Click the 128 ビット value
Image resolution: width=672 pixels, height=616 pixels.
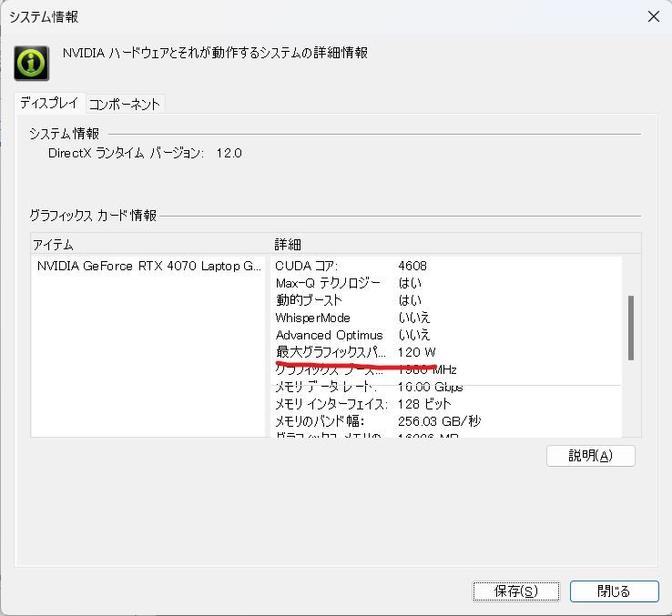coord(424,404)
